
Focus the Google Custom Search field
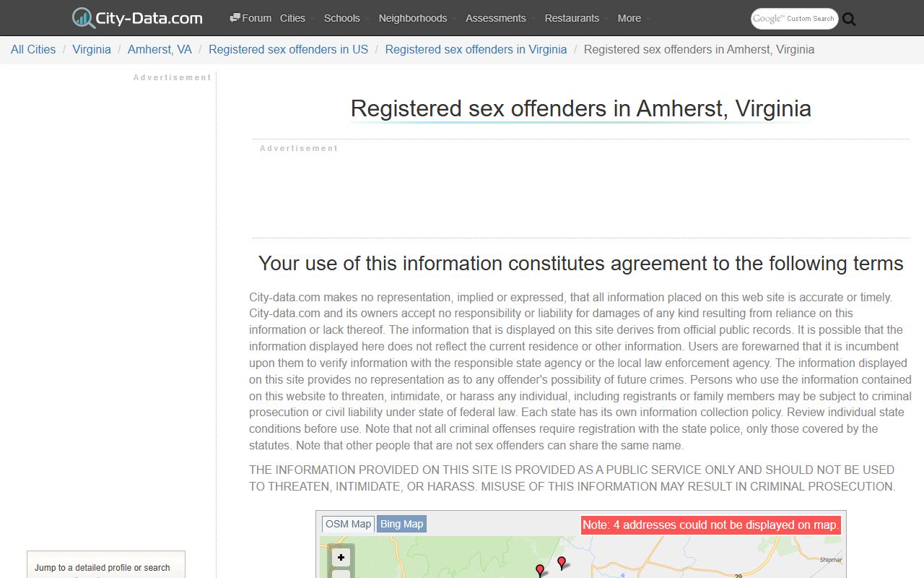click(795, 19)
